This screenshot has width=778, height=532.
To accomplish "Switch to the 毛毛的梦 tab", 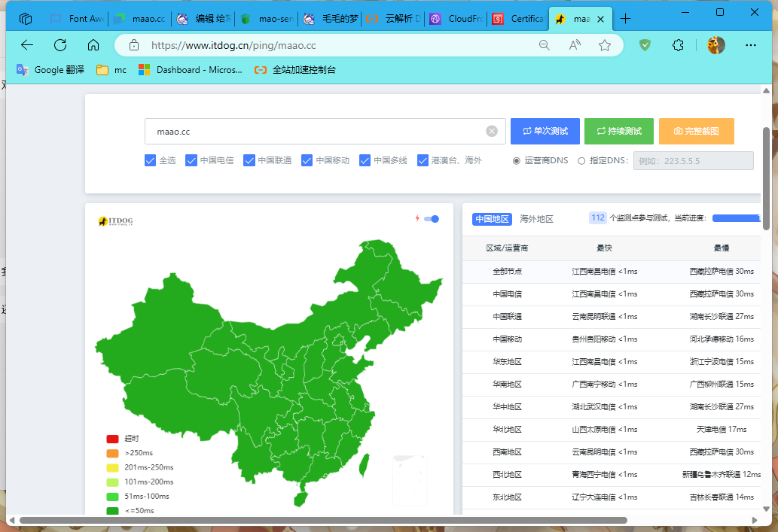I will pyautogui.click(x=330, y=19).
